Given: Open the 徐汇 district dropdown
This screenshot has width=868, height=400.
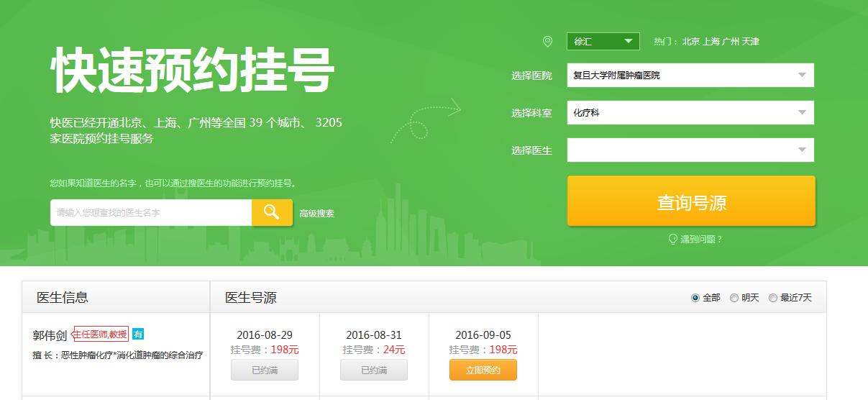Looking at the screenshot, I should 603,42.
